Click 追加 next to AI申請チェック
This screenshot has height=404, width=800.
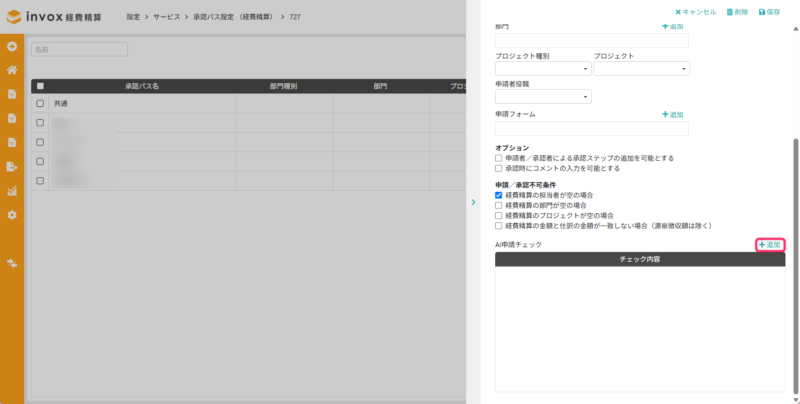coord(770,245)
